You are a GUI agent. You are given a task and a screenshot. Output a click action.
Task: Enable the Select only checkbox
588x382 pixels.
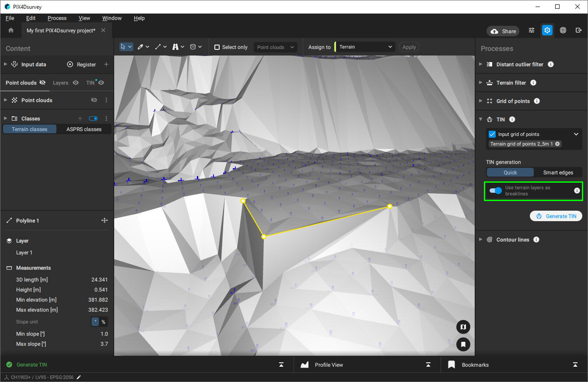click(217, 47)
